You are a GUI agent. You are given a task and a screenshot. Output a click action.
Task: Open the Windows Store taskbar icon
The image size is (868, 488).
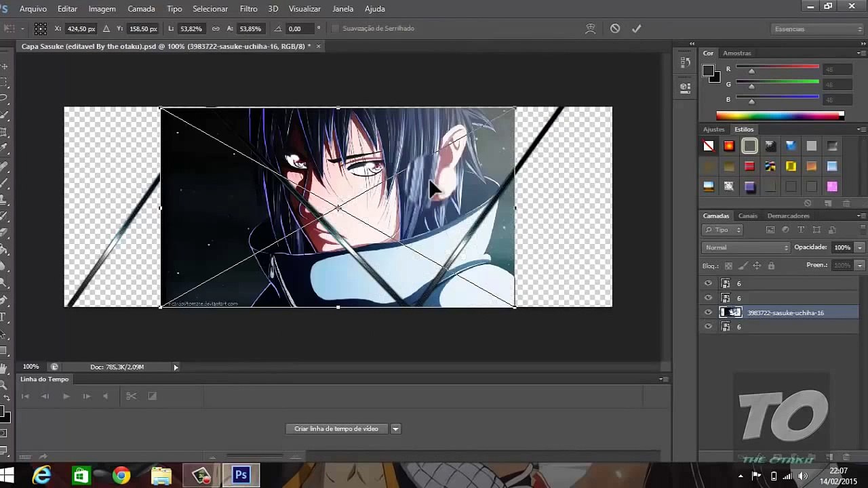pos(81,476)
